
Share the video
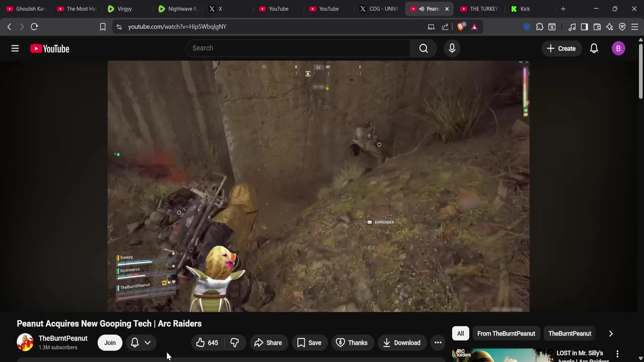(268, 343)
